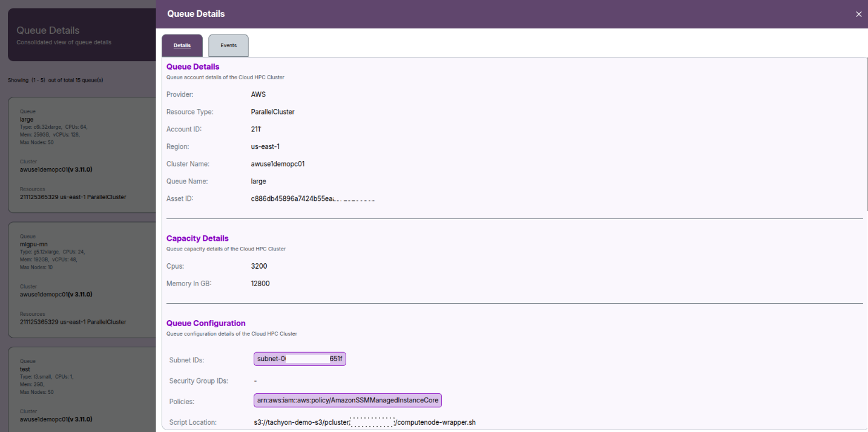Switch to the Events tab
Screen dimensions: 868x432
coord(228,45)
